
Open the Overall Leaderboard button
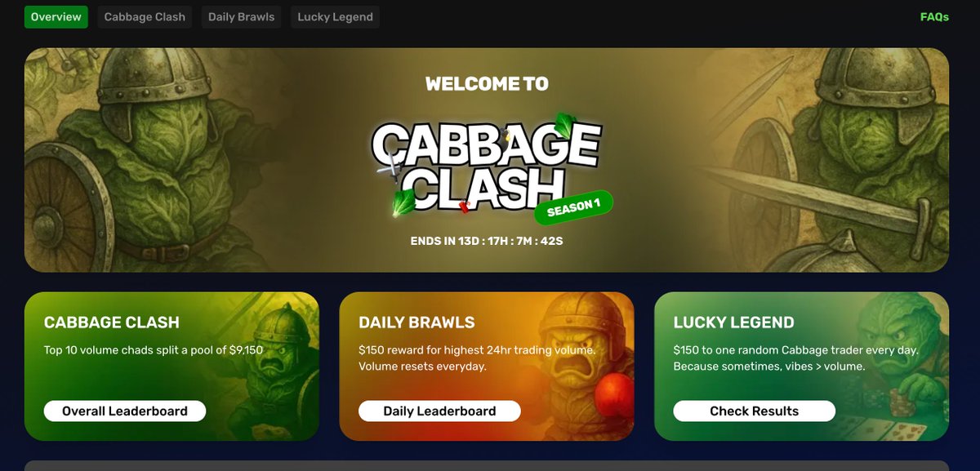coord(125,411)
